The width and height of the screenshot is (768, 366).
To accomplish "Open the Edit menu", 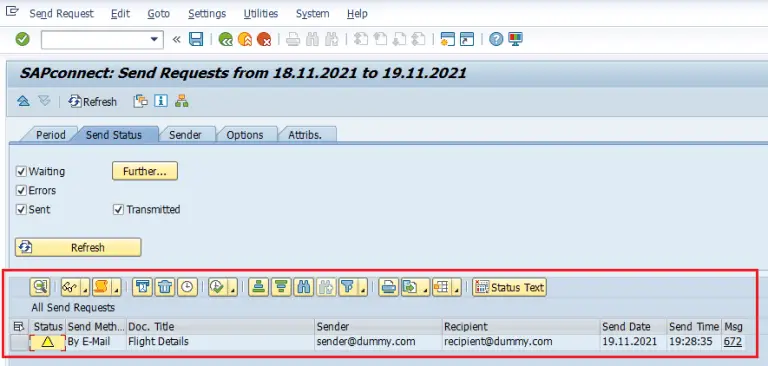I will tap(120, 14).
